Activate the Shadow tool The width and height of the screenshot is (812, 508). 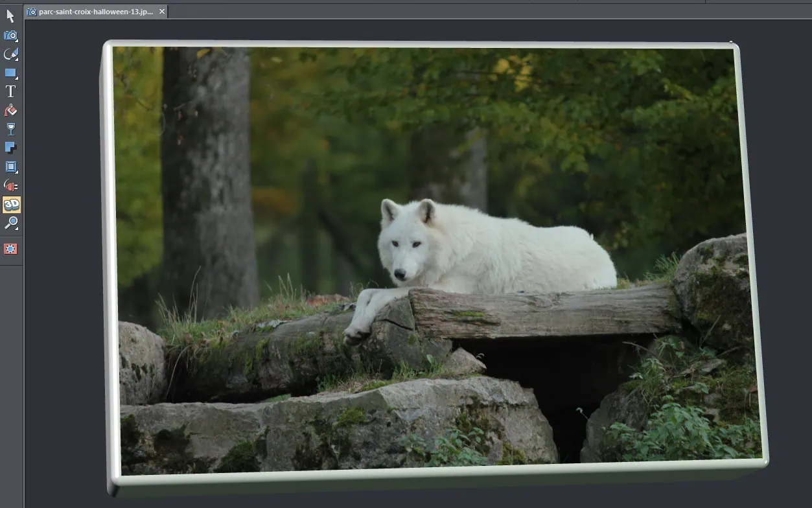[11, 148]
